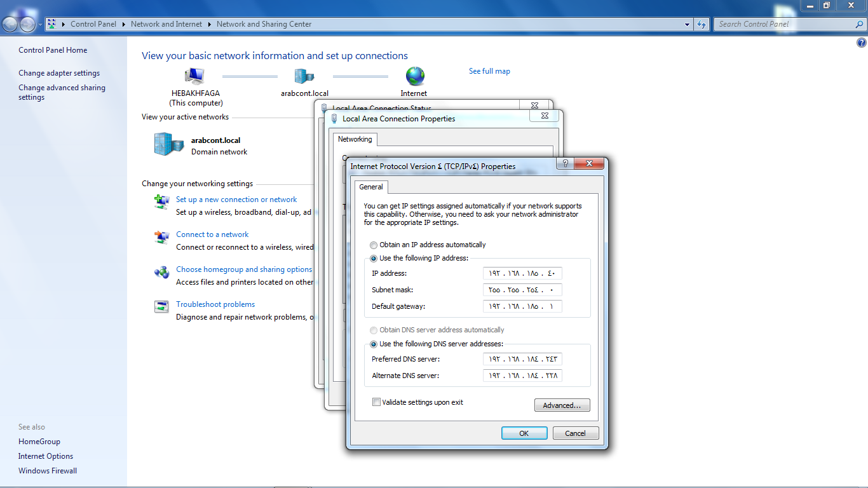The height and width of the screenshot is (488, 868).
Task: Click the Internet globe icon
Action: pyautogui.click(x=415, y=76)
